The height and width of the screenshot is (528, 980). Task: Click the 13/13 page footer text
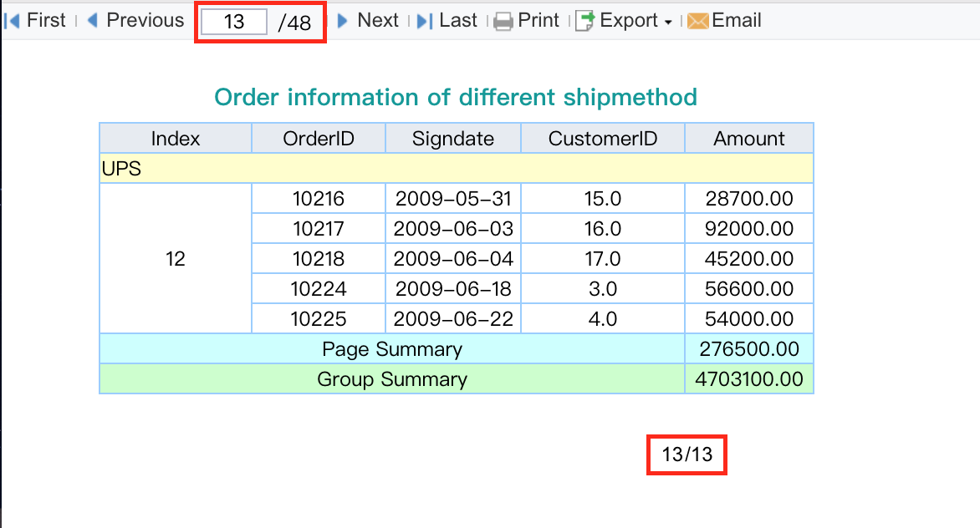click(x=687, y=454)
